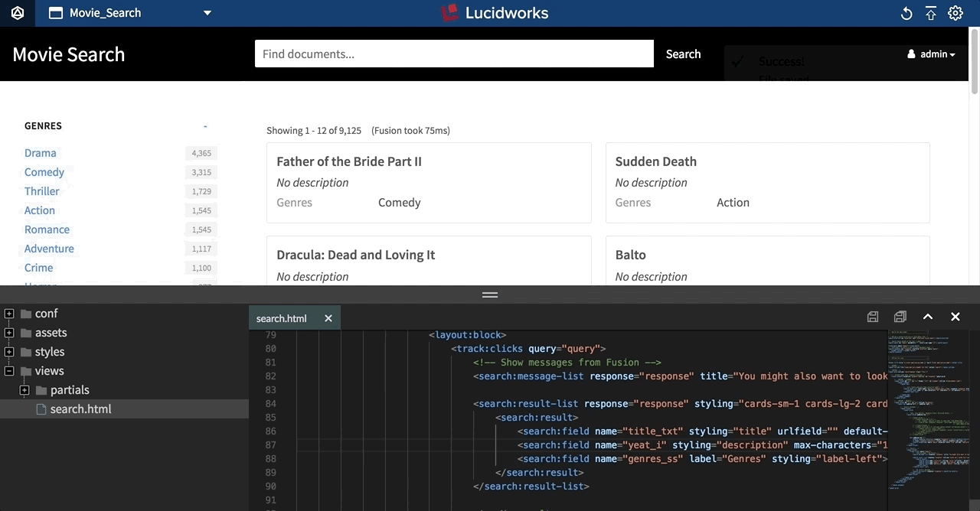Collapse the Genres facet section
The image size is (980, 511).
[205, 126]
